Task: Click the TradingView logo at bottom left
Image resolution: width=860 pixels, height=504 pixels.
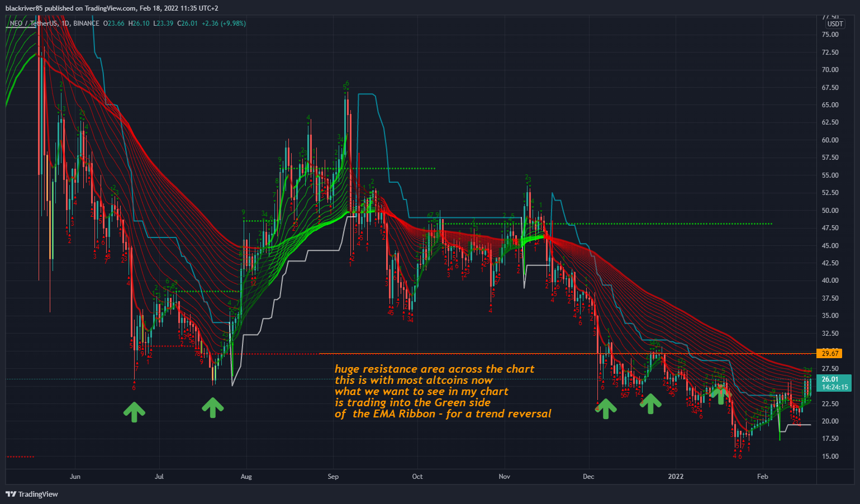Action: (x=32, y=494)
